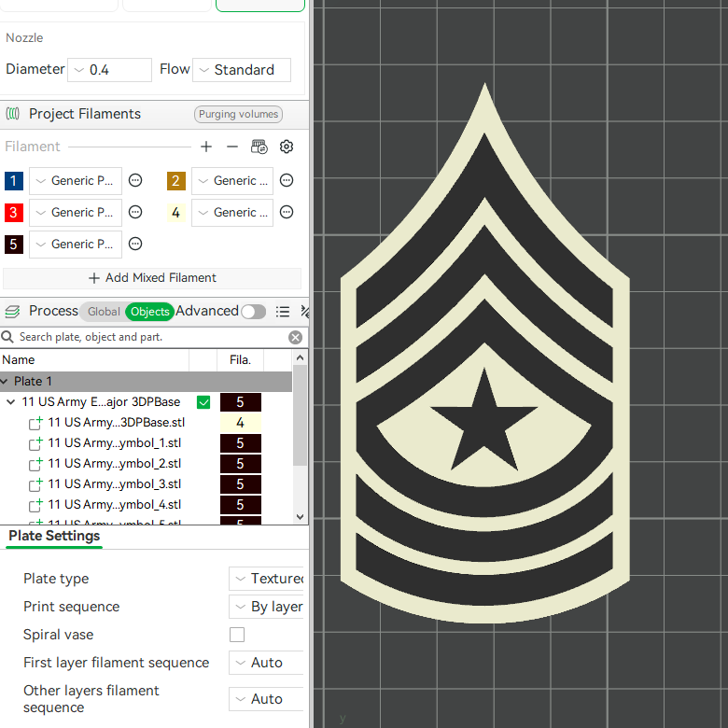Click the Fila. column header

pyautogui.click(x=240, y=360)
